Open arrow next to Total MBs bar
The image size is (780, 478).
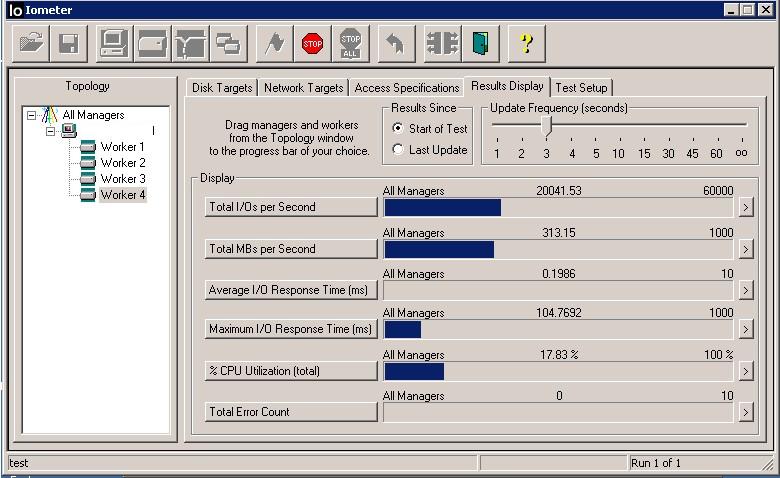[745, 249]
